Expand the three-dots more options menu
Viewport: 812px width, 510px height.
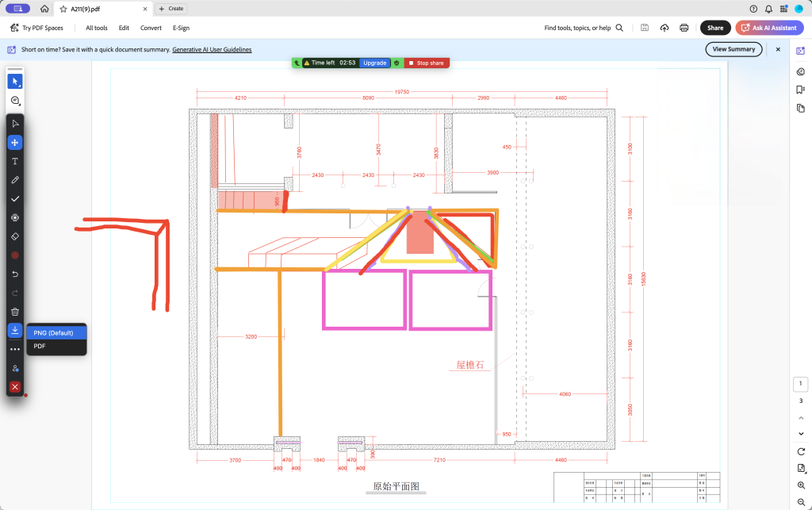15,349
